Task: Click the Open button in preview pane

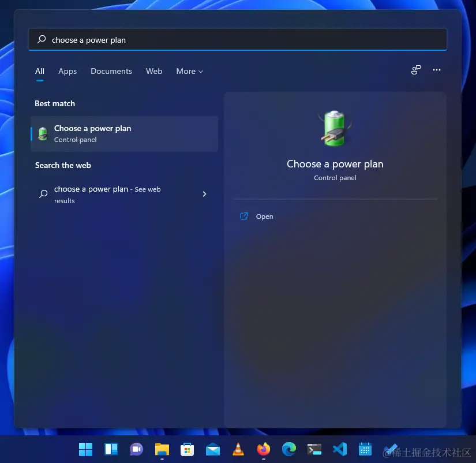Action: [x=335, y=216]
